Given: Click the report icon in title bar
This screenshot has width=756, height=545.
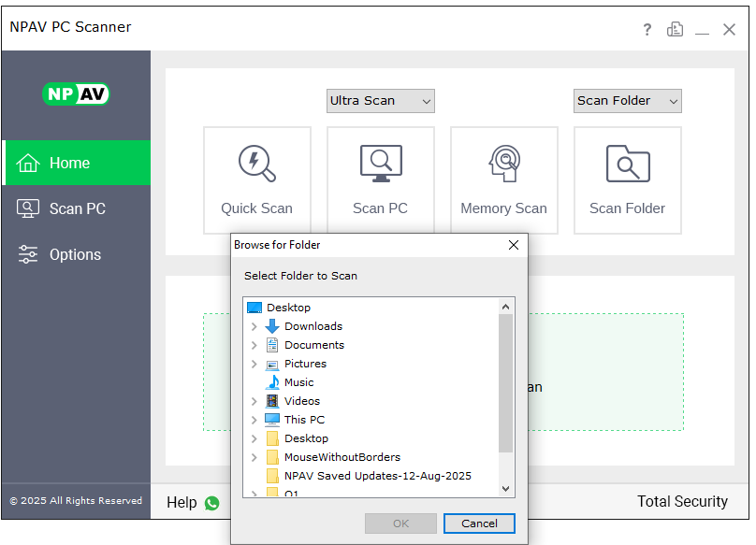Looking at the screenshot, I should (675, 30).
